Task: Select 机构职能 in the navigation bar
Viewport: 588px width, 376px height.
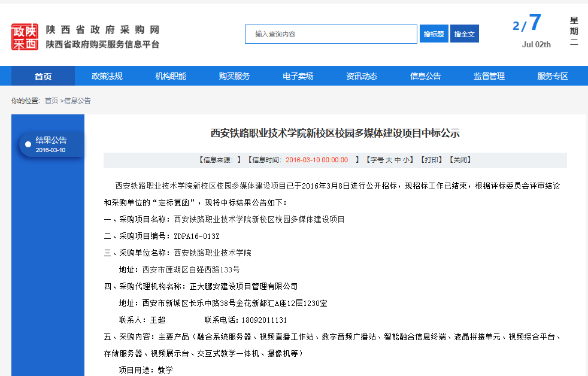Action: (x=171, y=76)
